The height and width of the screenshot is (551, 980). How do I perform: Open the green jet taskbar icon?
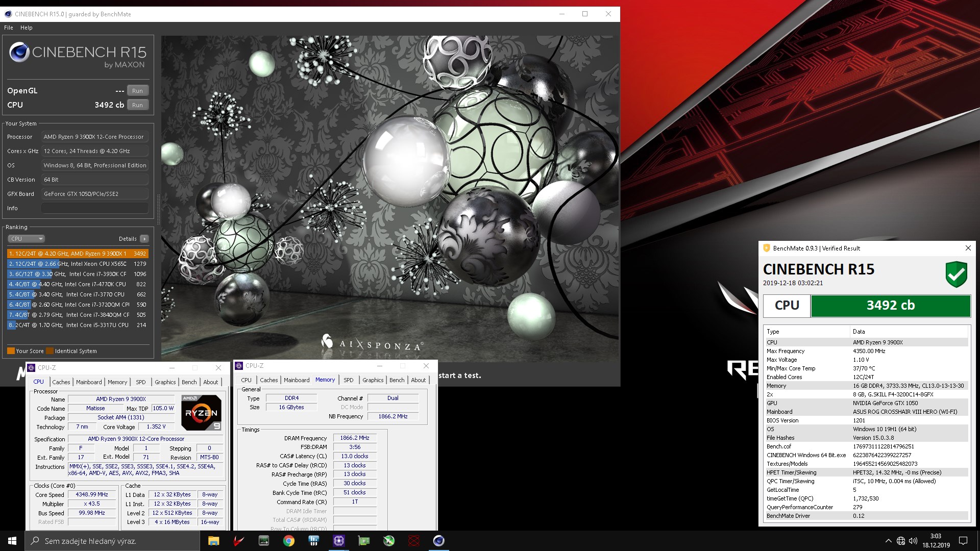coord(389,541)
